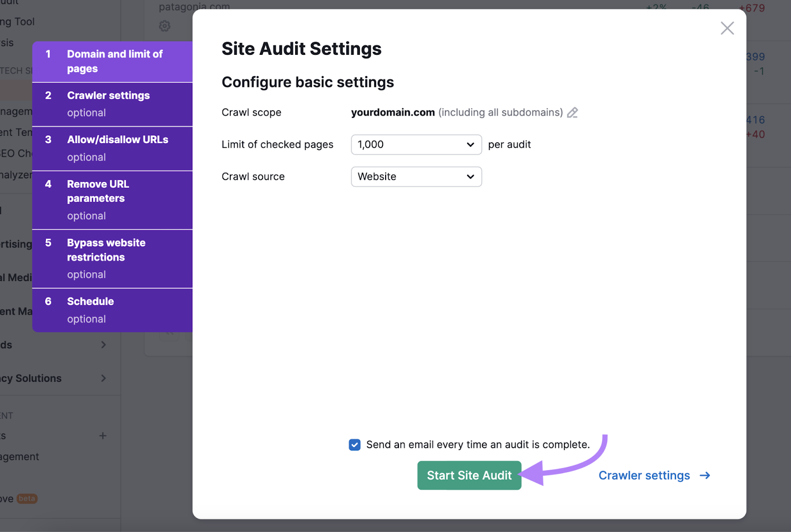791x532 pixels.
Task: Click the chevron on the dropdown showing 1,000
Action: pos(470,144)
